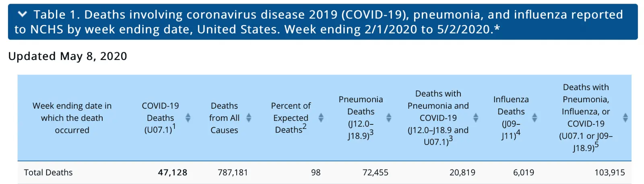Select the 72,455 pneumonia deaths value

[x=375, y=172]
